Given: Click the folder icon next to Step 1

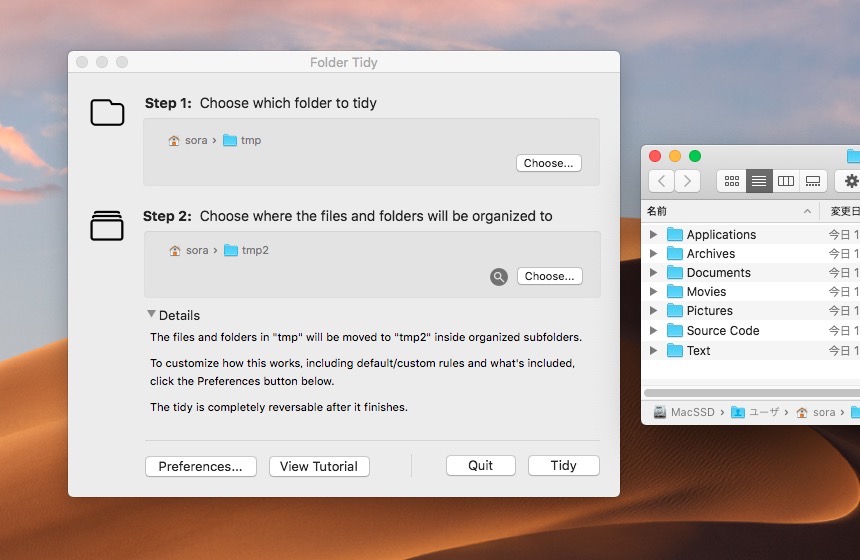Looking at the screenshot, I should 107,112.
